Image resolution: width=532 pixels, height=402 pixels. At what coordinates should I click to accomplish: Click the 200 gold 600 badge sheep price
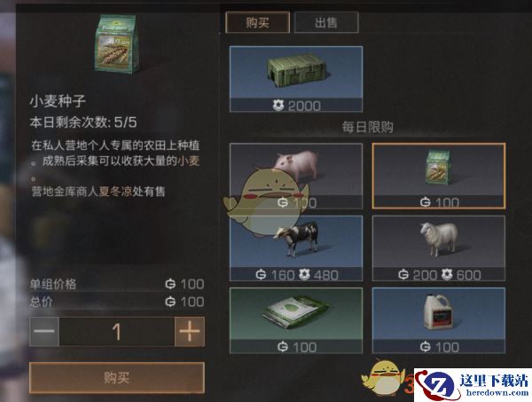tap(439, 275)
